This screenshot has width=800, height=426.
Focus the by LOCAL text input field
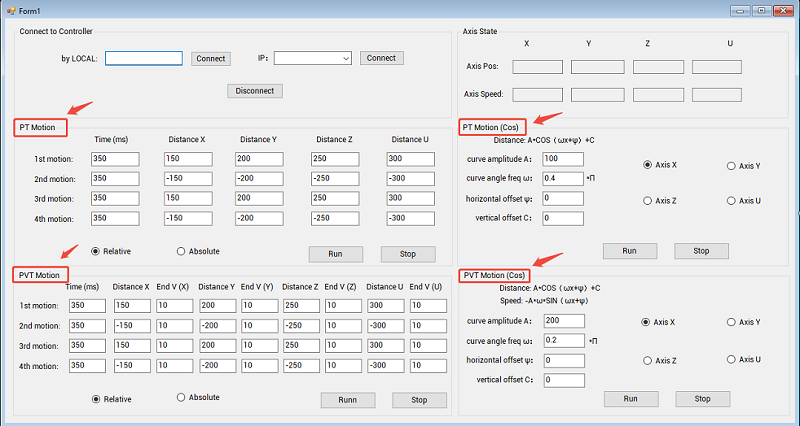tap(143, 58)
